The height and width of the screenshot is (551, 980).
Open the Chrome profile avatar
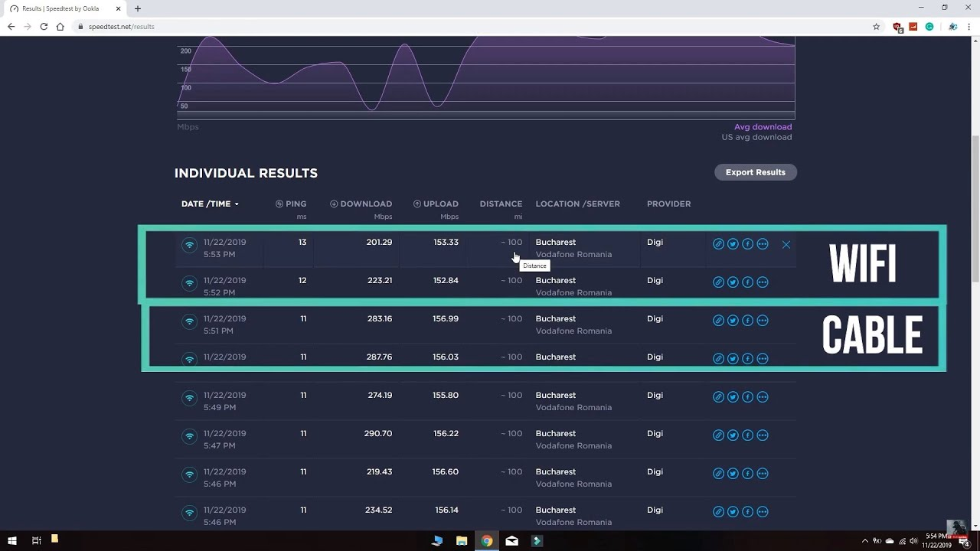tap(952, 26)
